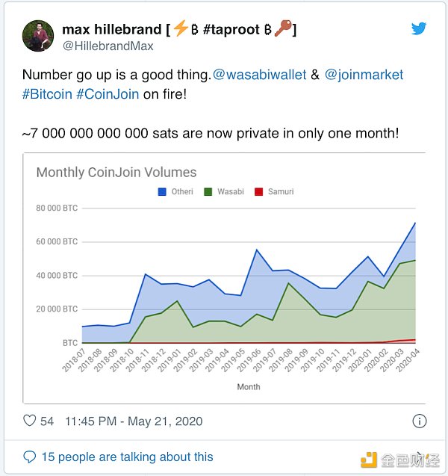Click the green Wasabi legend swatch
448x476 pixels.
coord(210,192)
